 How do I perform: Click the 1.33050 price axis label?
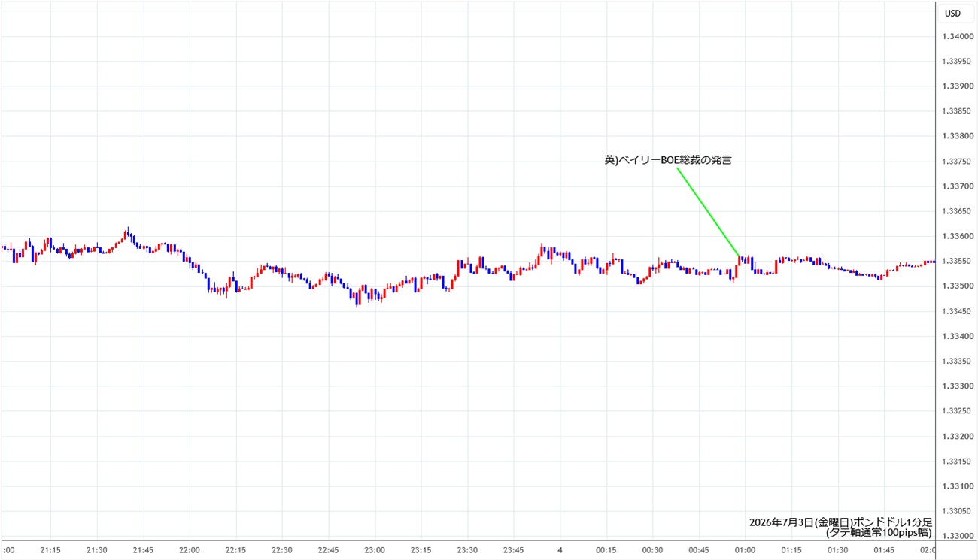[956, 510]
